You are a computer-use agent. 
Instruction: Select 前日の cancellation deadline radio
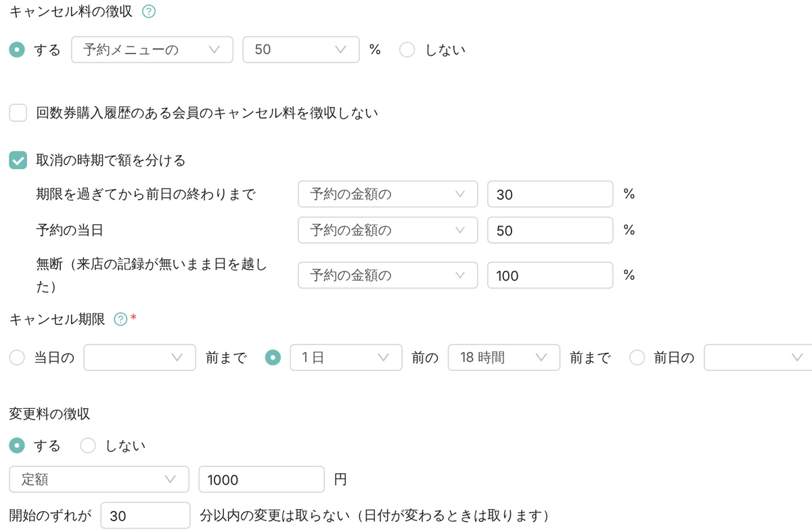637,358
